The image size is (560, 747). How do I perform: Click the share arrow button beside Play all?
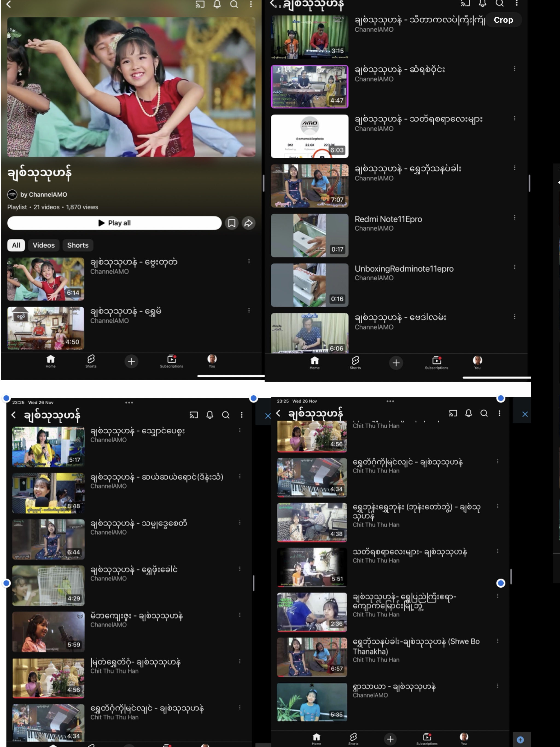pos(248,223)
